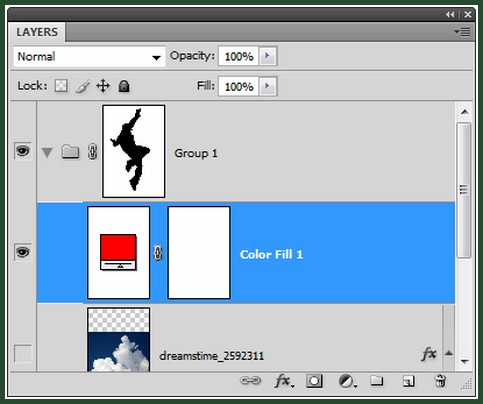
Task: Create a new layer icon
Action: tap(408, 381)
